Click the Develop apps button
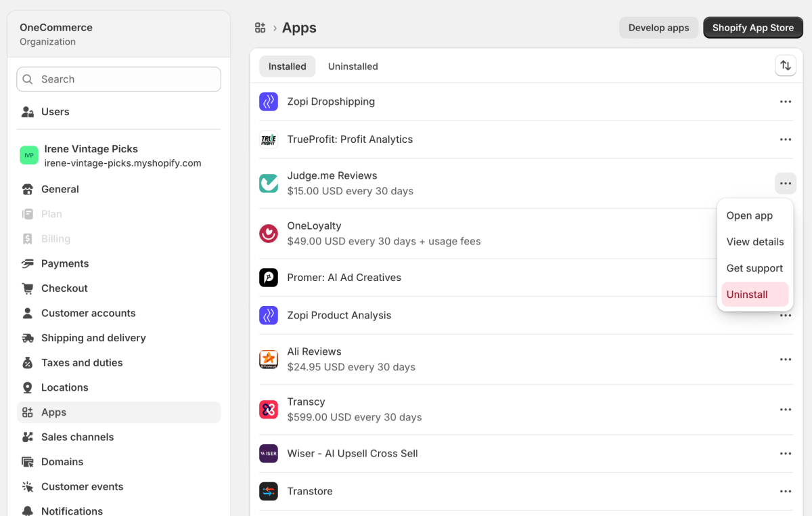This screenshot has height=516, width=812. 658,28
